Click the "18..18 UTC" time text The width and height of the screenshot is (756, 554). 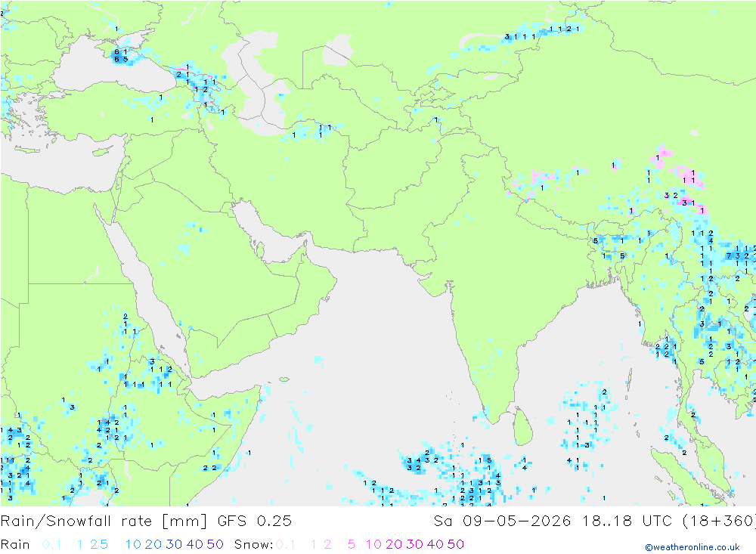tap(627, 522)
